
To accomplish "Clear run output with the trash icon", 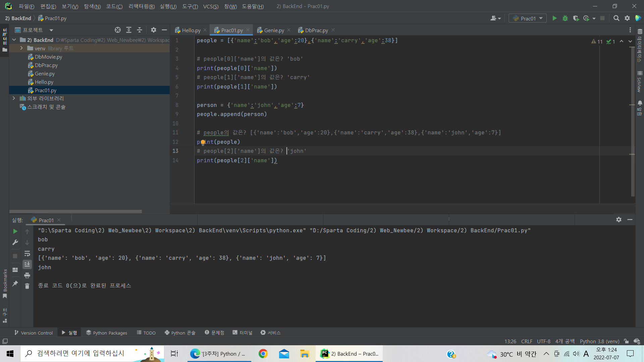I will 27,286.
